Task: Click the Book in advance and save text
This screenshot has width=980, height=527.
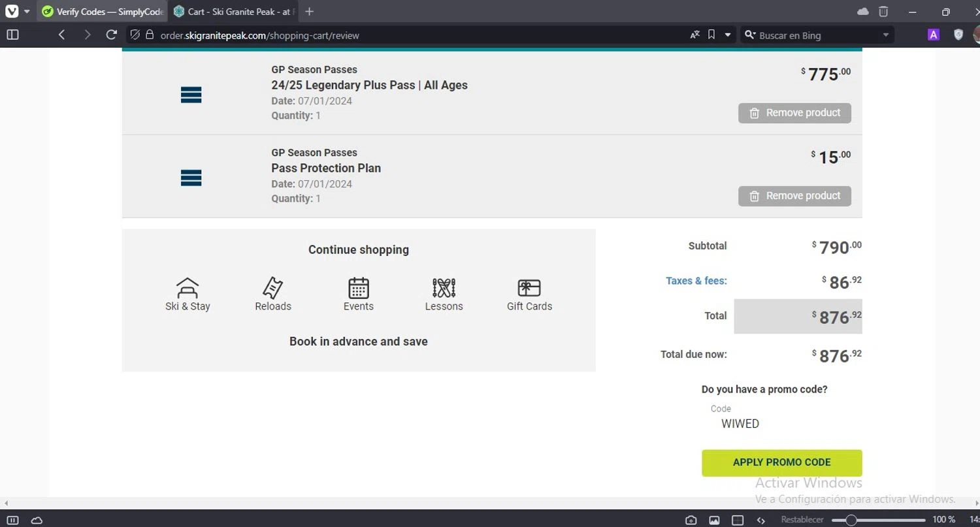Action: point(359,342)
